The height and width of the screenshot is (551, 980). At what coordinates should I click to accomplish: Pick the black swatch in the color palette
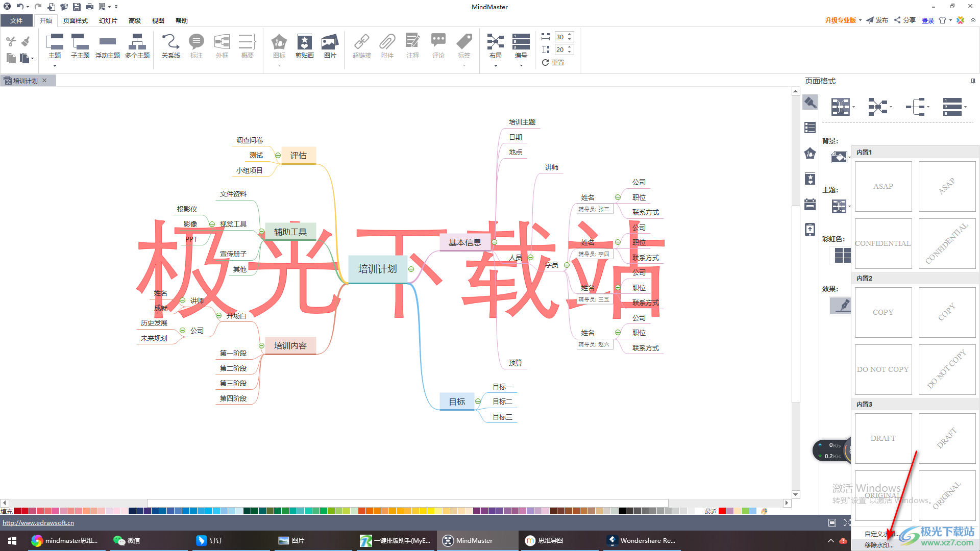[x=622, y=511]
